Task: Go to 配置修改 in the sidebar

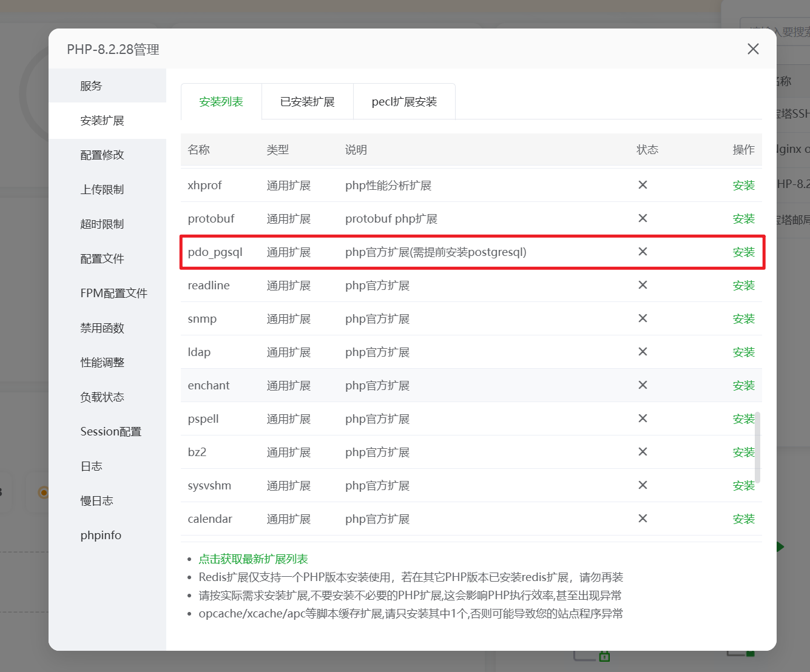Action: click(x=102, y=155)
